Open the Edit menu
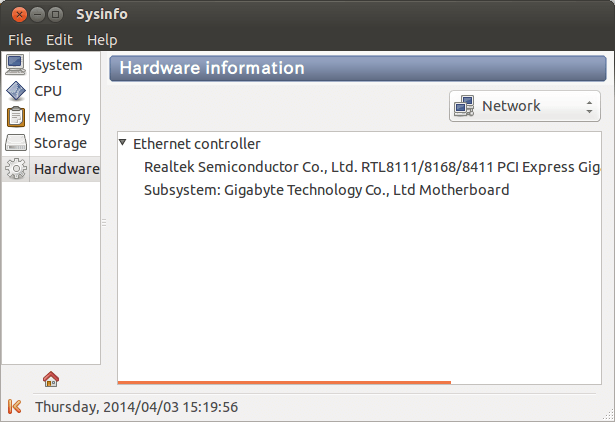The image size is (615, 422). 59,40
